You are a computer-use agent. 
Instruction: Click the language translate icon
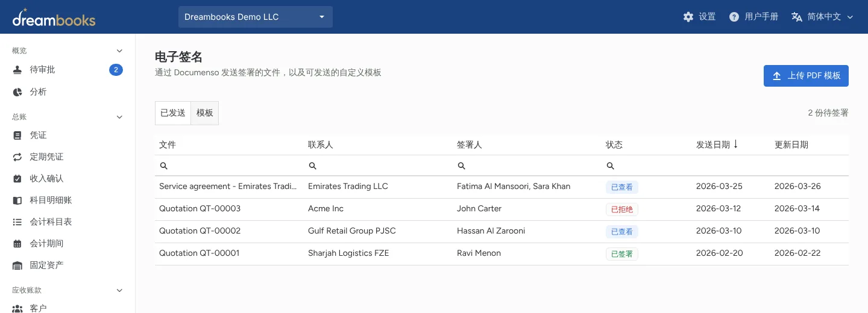797,17
